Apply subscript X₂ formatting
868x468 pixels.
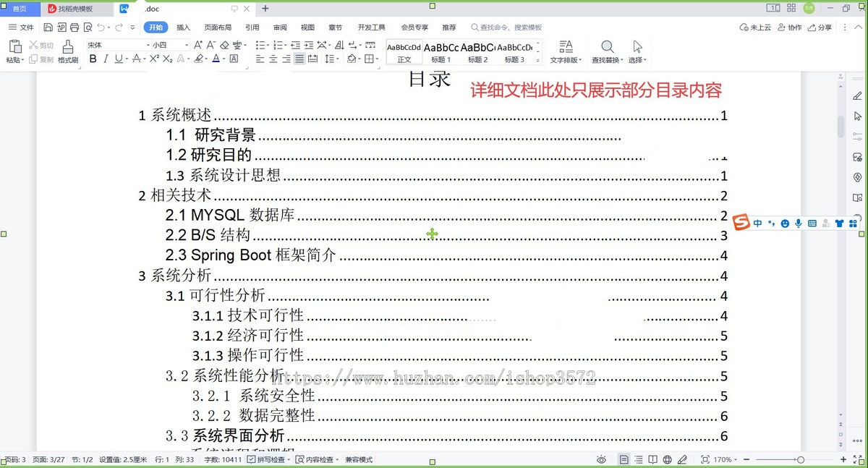pos(168,59)
